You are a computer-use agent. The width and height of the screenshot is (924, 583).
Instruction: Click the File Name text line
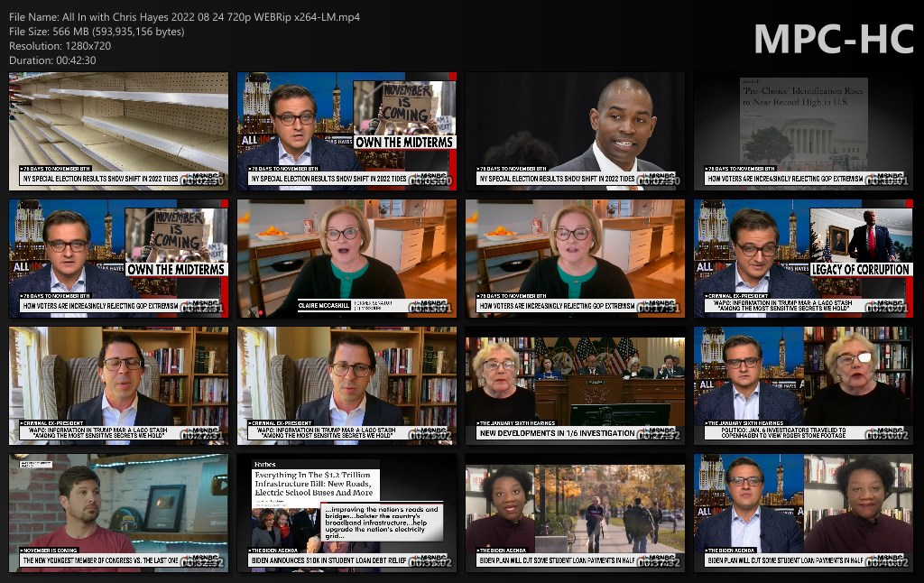[x=184, y=17]
